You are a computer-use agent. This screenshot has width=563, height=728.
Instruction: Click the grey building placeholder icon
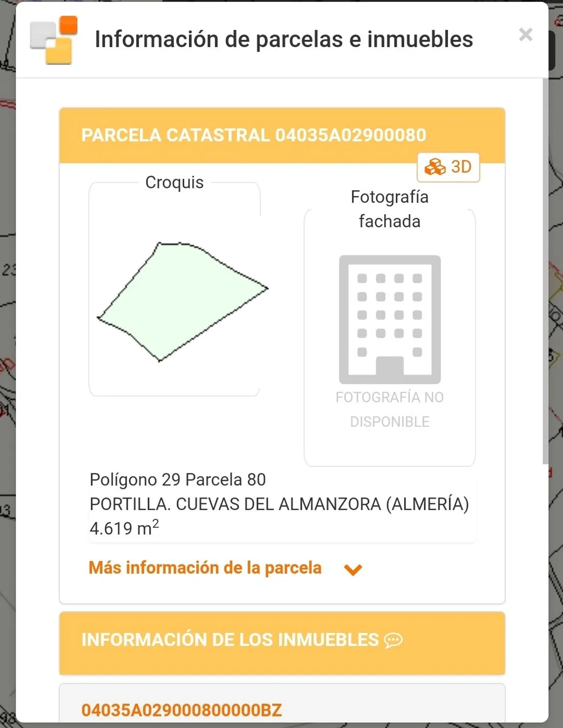pyautogui.click(x=390, y=319)
